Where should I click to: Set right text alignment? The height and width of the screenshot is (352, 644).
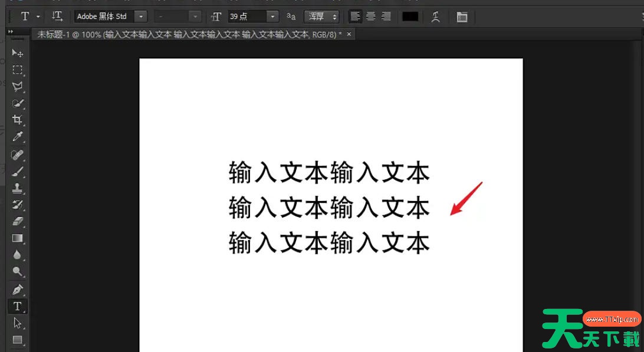pyautogui.click(x=386, y=17)
